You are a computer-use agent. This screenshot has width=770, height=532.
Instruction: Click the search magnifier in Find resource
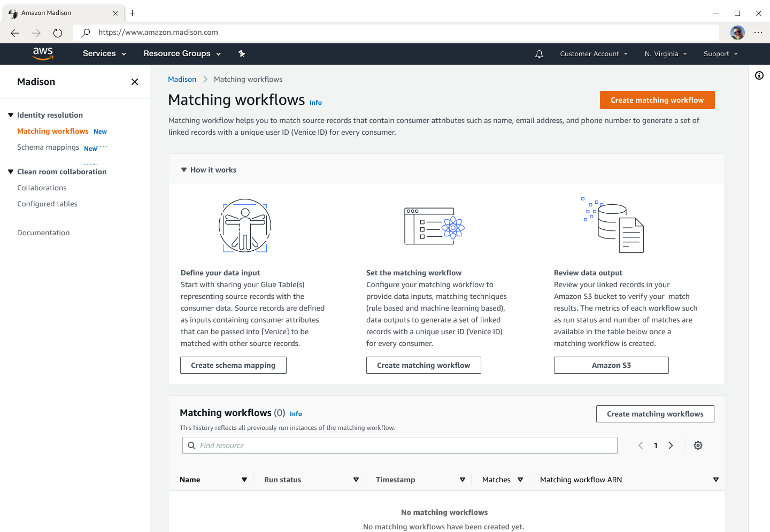[191, 445]
